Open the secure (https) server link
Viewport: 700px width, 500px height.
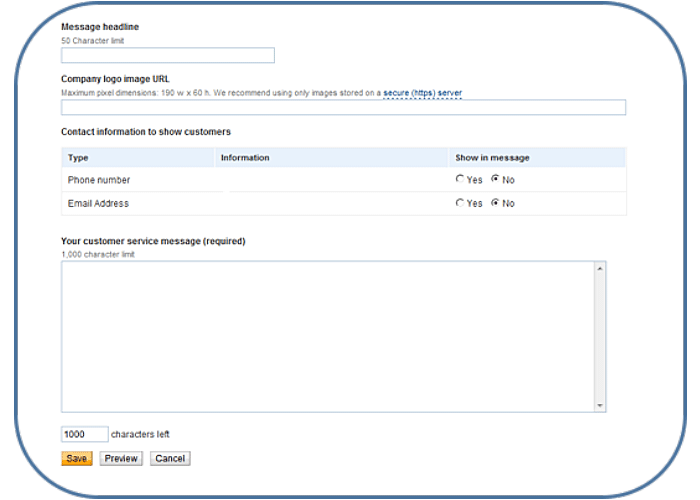tap(422, 93)
